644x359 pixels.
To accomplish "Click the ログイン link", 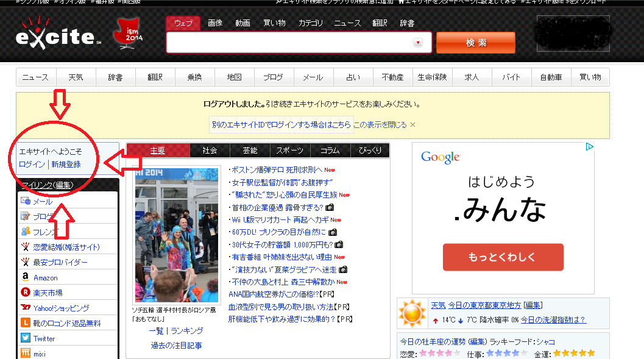I will (32, 165).
